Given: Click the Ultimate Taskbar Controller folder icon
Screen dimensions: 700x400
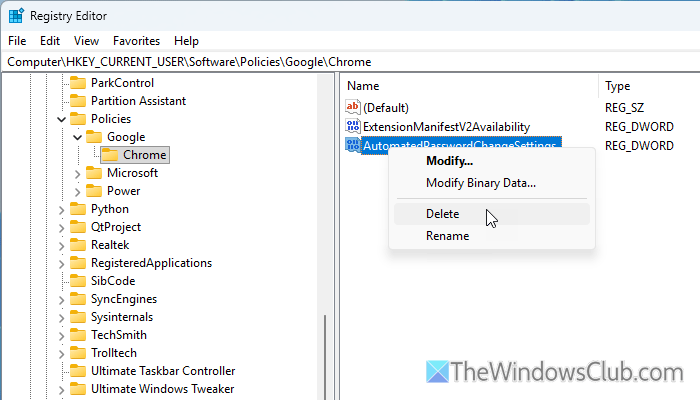Looking at the screenshot, I should pyautogui.click(x=78, y=371).
